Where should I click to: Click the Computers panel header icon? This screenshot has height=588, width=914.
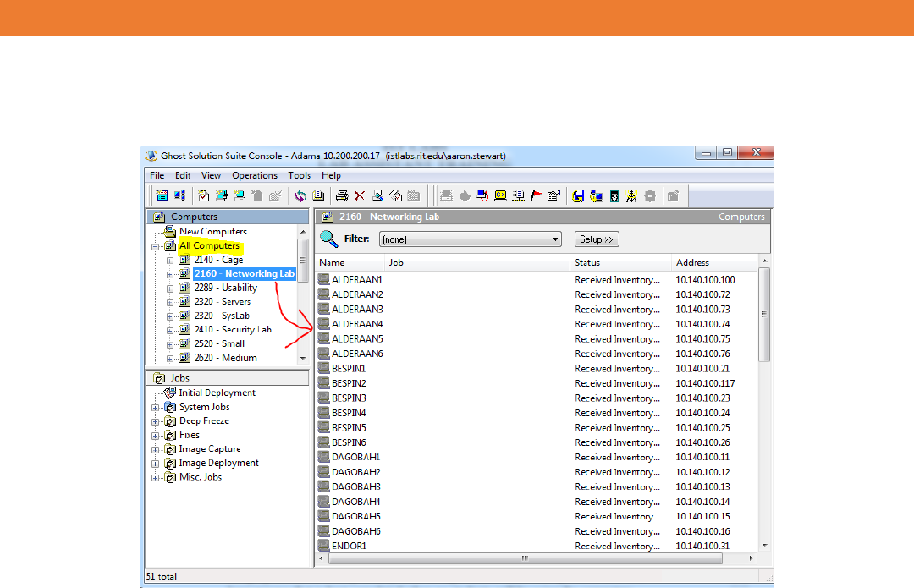coord(159,217)
